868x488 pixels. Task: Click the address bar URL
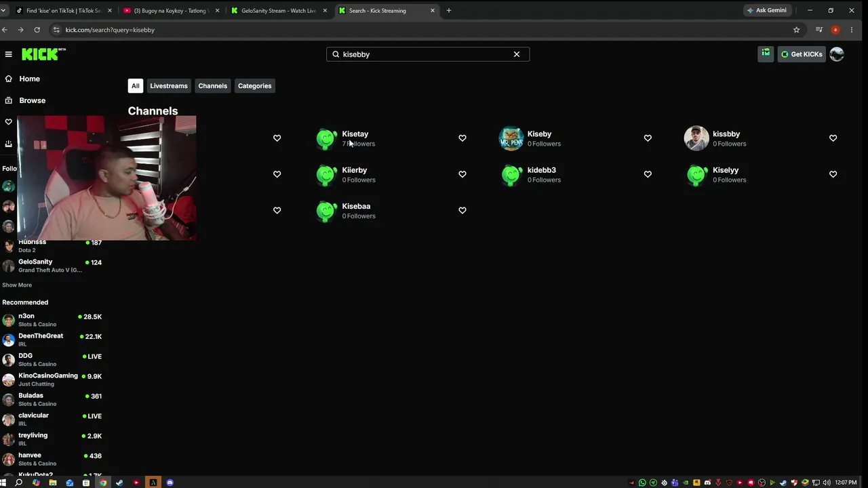pyautogui.click(x=110, y=30)
